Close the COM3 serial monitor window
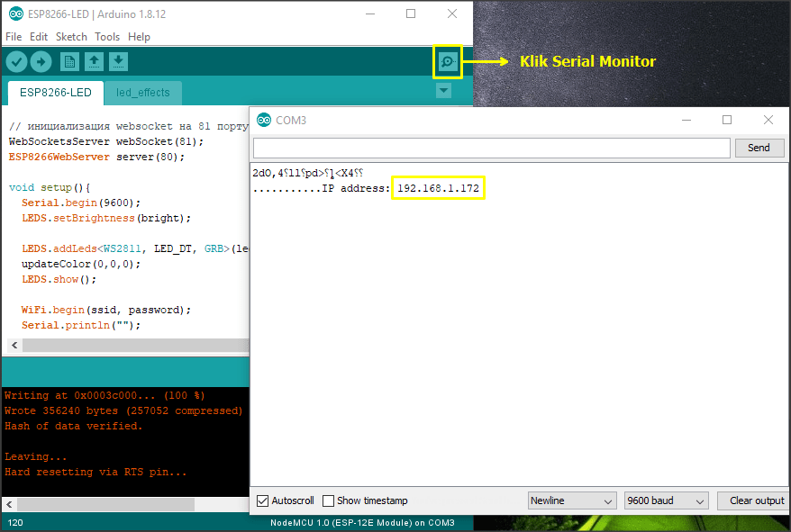 pos(768,120)
